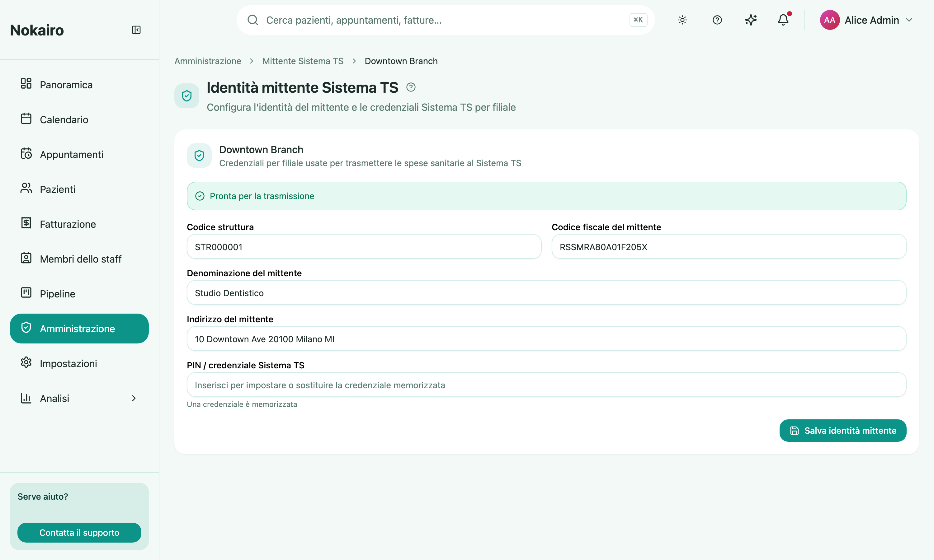This screenshot has width=934, height=560.
Task: Open the AI sparkle assistant icon
Action: [751, 20]
